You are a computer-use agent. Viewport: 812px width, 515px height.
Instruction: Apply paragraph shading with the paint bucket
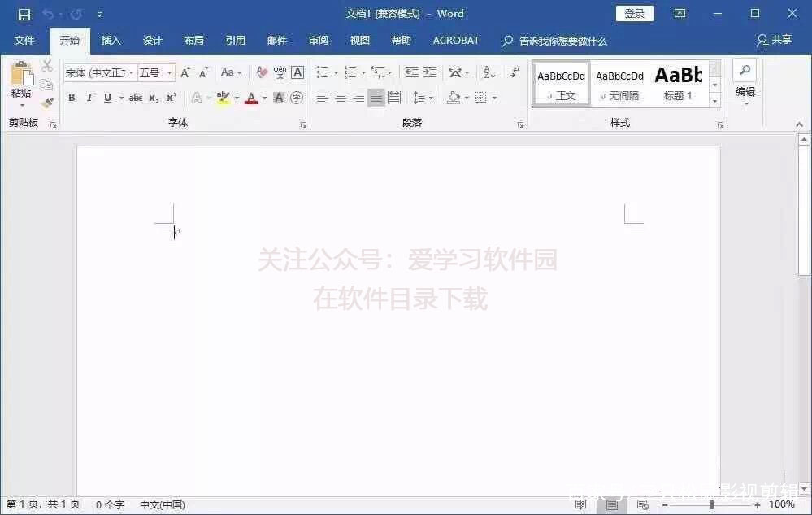(x=454, y=98)
